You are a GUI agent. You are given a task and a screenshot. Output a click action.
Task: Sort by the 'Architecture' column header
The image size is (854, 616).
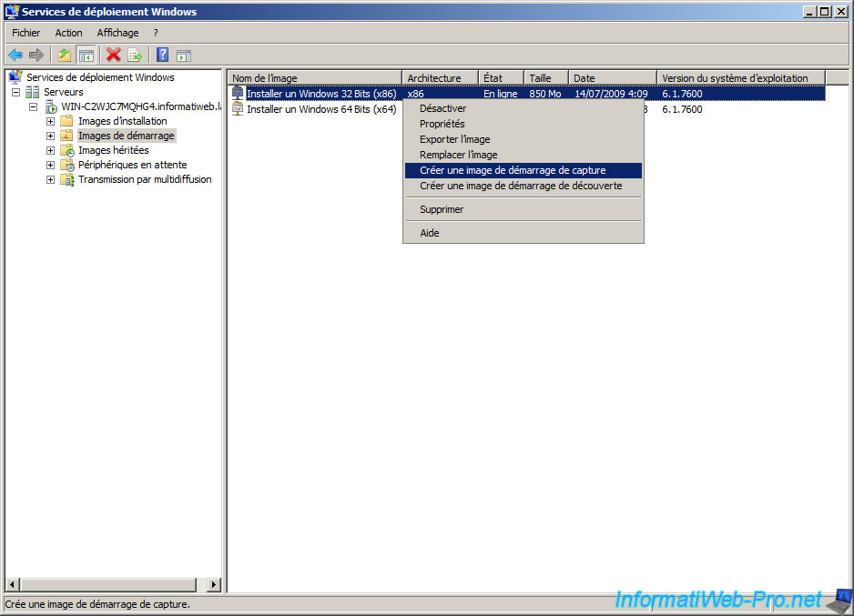coord(436,77)
